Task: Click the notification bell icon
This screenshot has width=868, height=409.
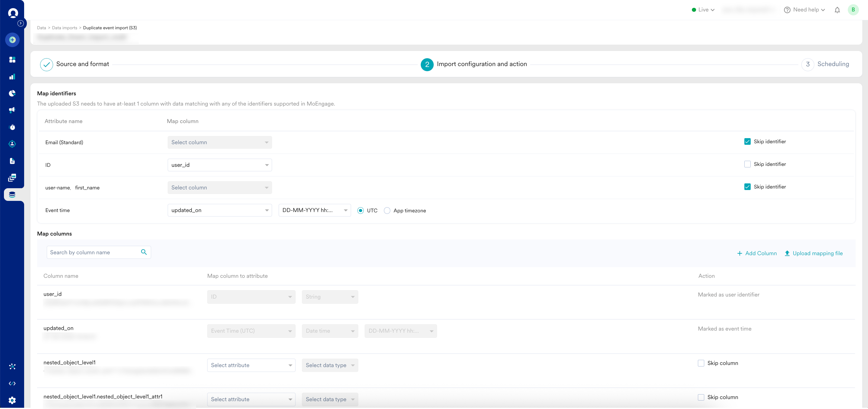Action: pyautogui.click(x=837, y=10)
